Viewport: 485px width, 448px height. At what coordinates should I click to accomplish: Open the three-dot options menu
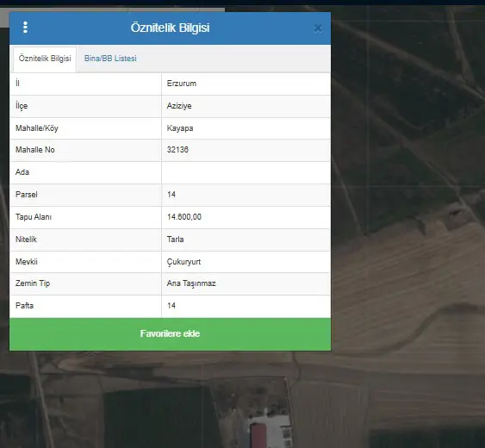click(25, 28)
